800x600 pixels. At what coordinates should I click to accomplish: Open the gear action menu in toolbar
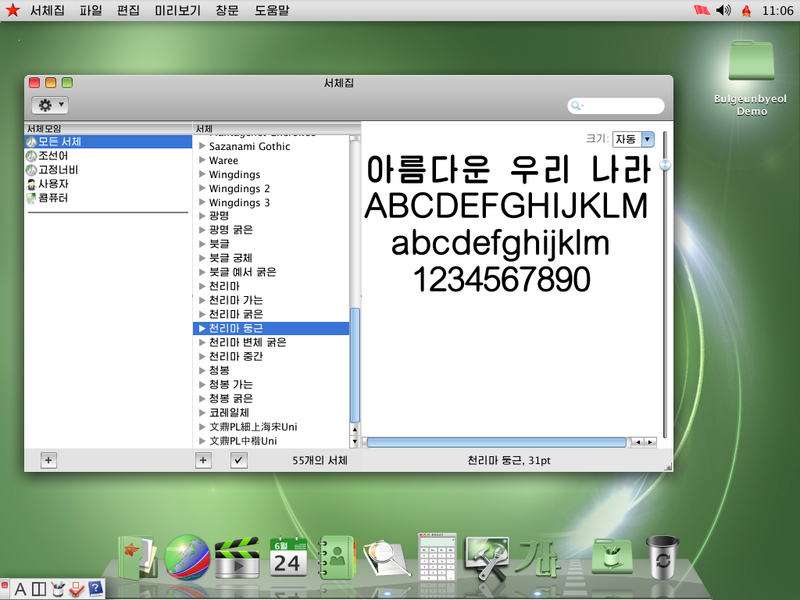(x=50, y=105)
